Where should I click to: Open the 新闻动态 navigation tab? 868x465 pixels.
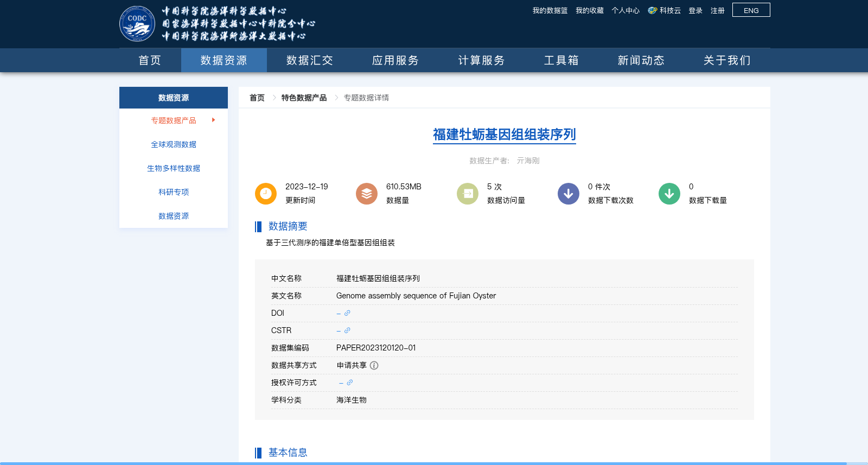coord(641,60)
